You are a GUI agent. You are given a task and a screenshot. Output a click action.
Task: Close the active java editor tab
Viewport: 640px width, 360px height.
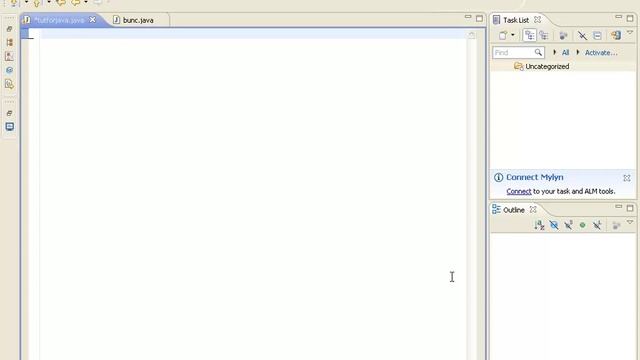pos(93,20)
